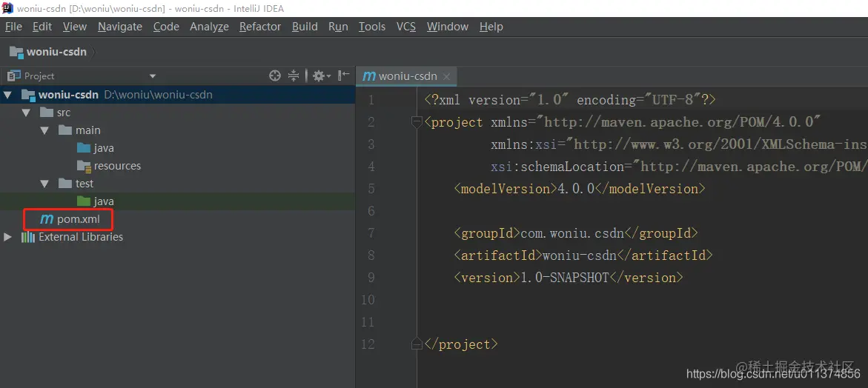The width and height of the screenshot is (868, 388).
Task: Select the main folder in tree
Action: point(88,130)
